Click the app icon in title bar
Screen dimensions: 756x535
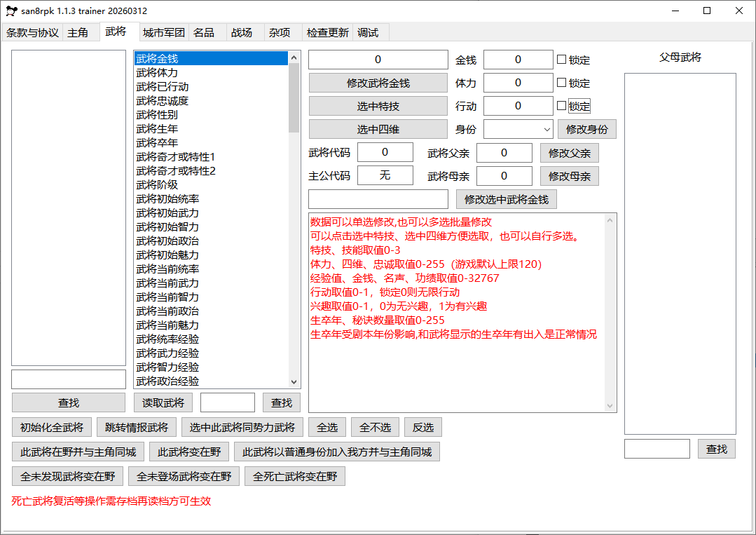[11, 11]
